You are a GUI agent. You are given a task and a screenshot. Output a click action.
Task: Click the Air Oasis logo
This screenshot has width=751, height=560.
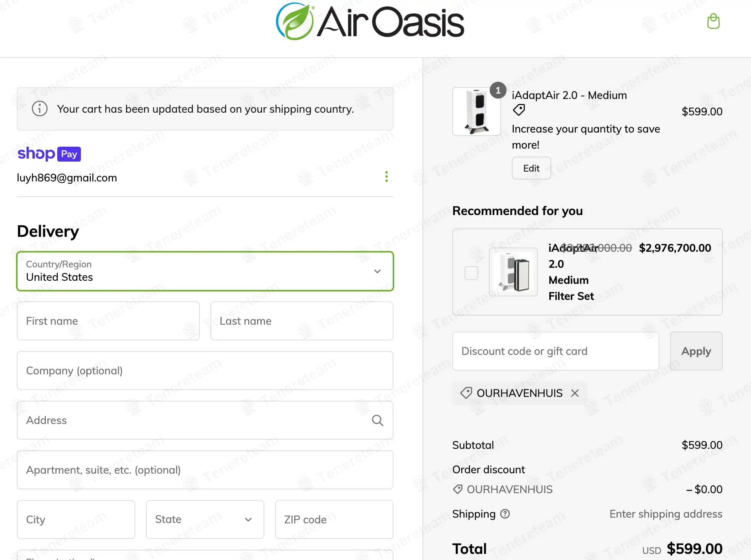[x=370, y=21]
